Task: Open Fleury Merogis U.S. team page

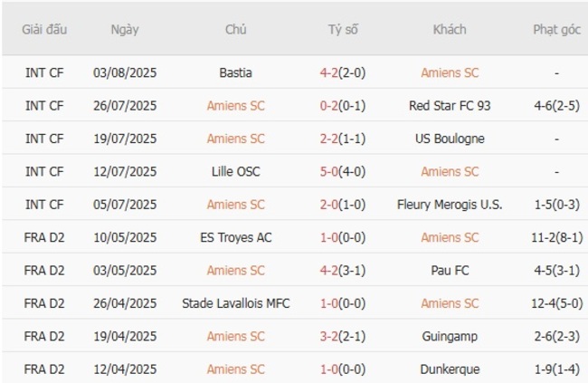Action: [450, 205]
